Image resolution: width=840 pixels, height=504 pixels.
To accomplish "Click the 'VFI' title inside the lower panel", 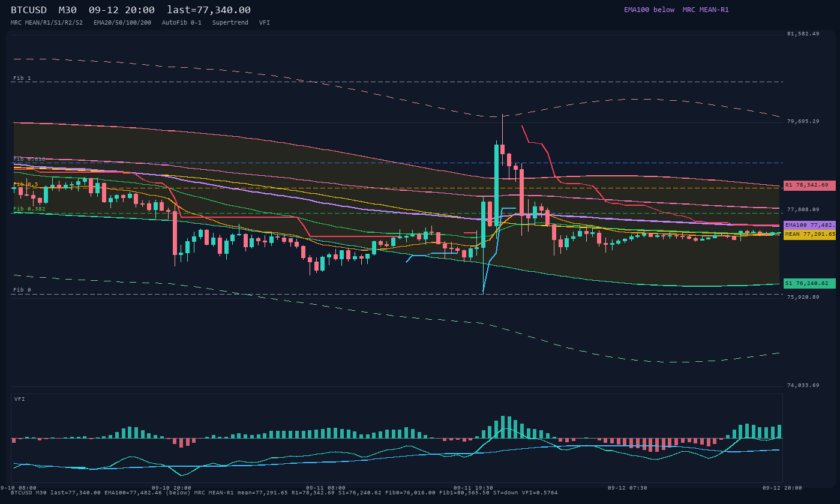I will pyautogui.click(x=20, y=399).
